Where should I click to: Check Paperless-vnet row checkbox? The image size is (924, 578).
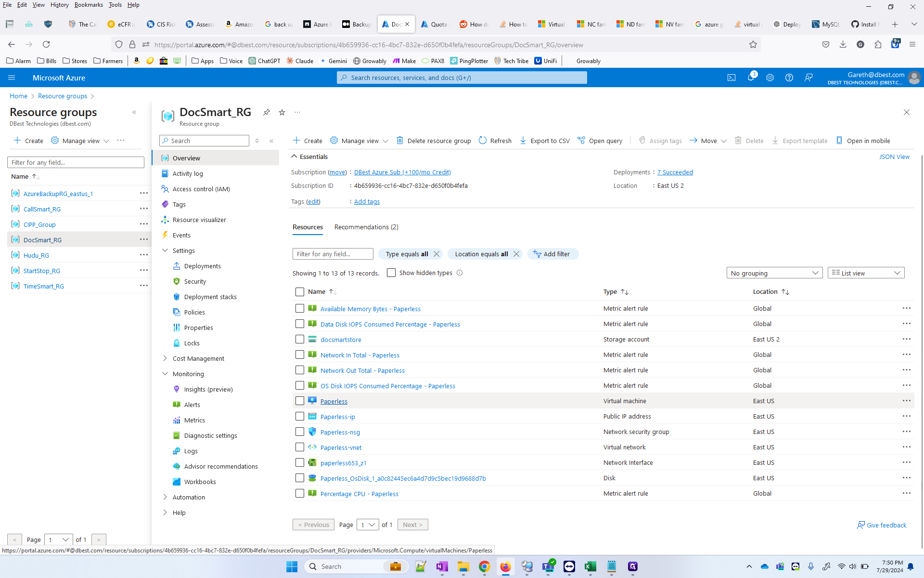click(300, 447)
